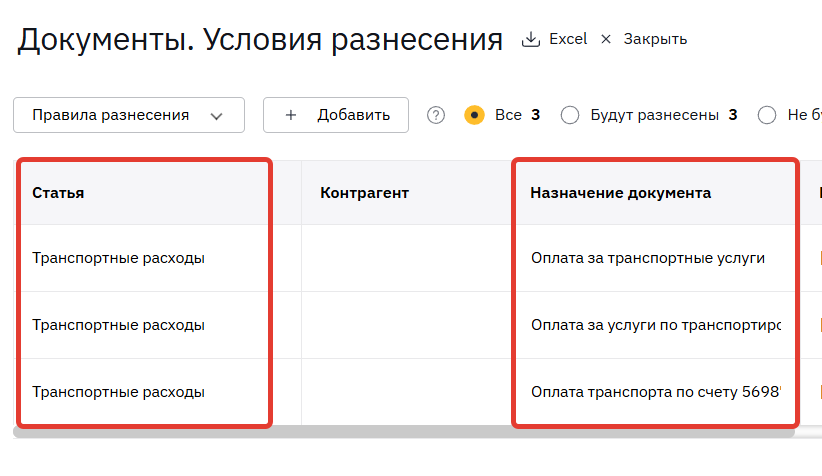
Task: Click the 'Контрагент' column header
Action: point(365,193)
